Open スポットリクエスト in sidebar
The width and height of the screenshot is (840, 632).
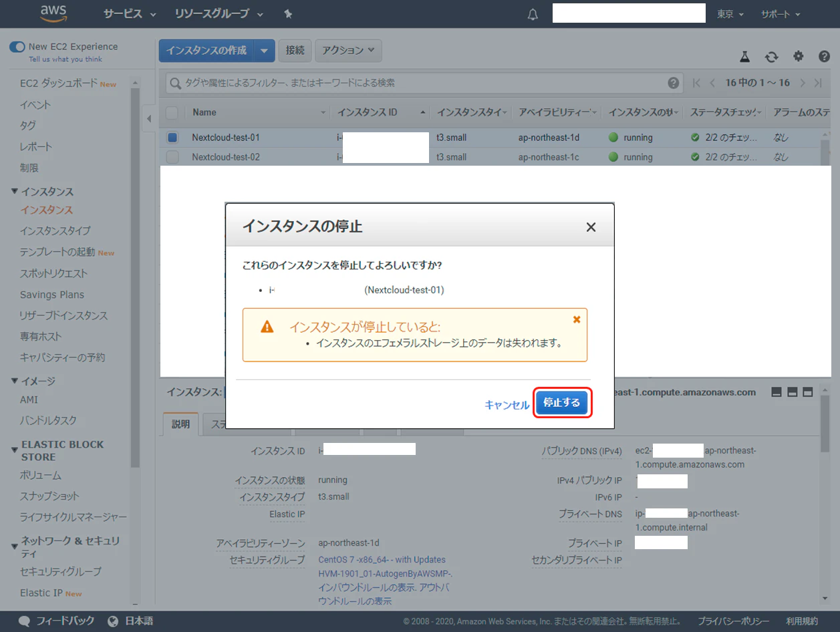click(x=53, y=273)
